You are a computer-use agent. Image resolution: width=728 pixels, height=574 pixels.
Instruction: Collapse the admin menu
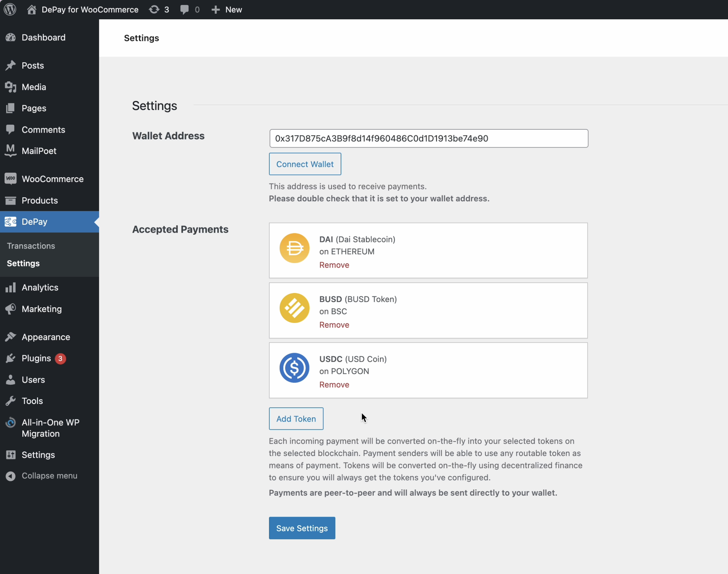[x=41, y=476]
